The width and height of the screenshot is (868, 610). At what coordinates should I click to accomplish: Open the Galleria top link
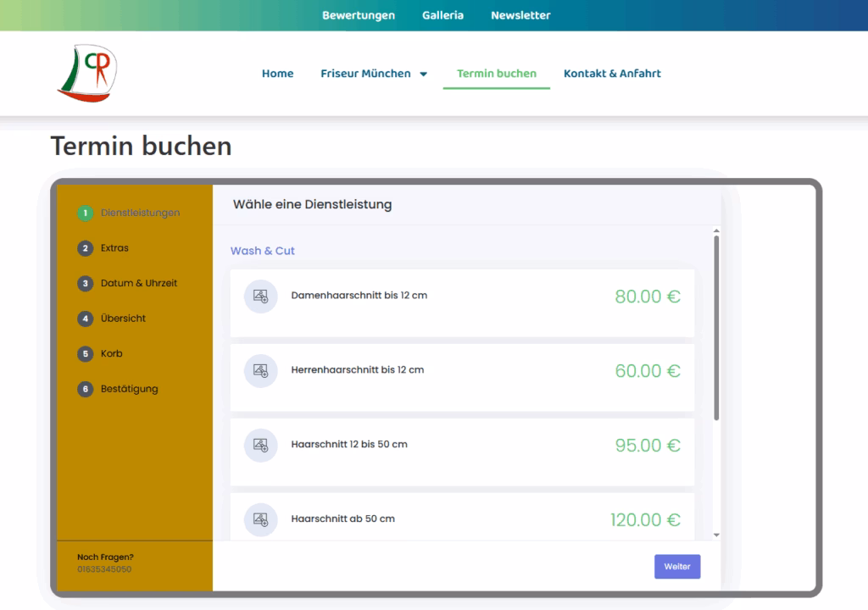click(442, 15)
